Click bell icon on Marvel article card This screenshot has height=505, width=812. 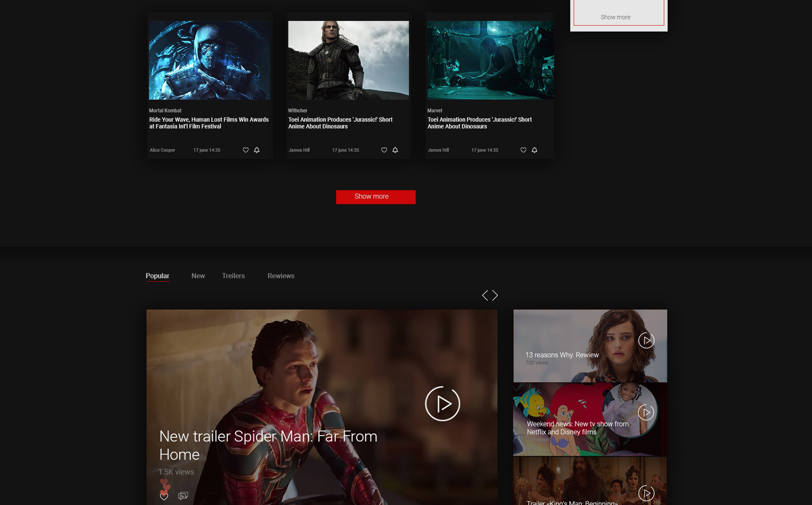(x=534, y=150)
